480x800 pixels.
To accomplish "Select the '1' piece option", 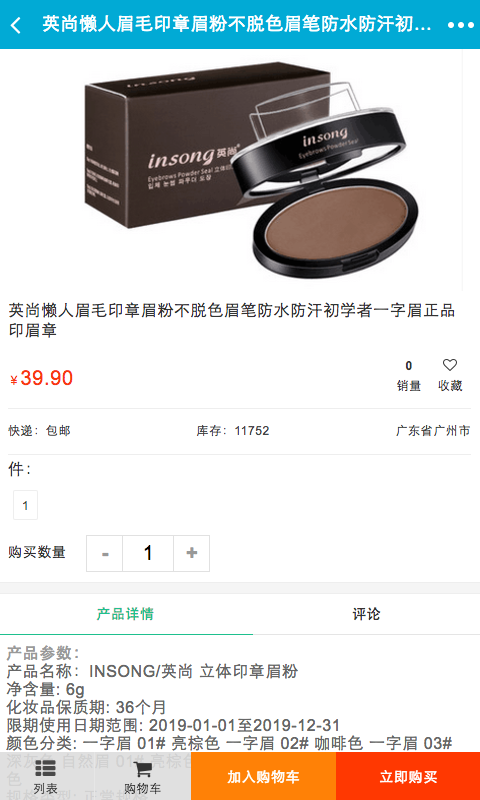I will coord(26,505).
